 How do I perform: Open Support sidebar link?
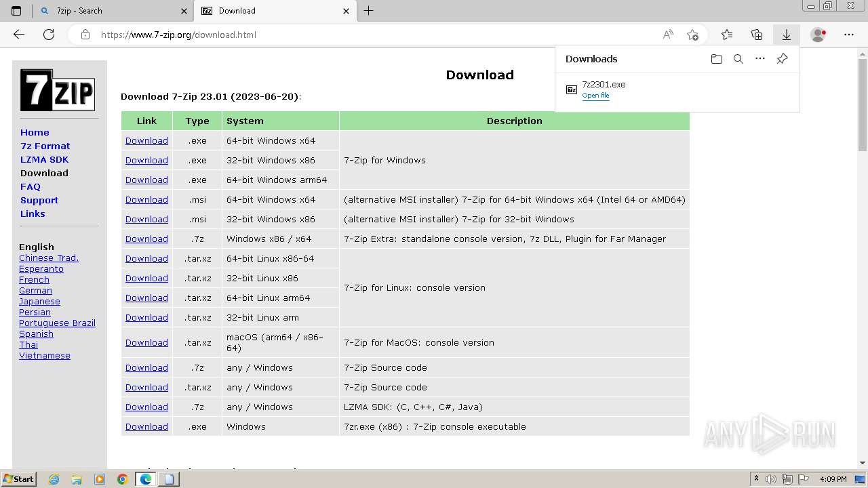(x=39, y=200)
